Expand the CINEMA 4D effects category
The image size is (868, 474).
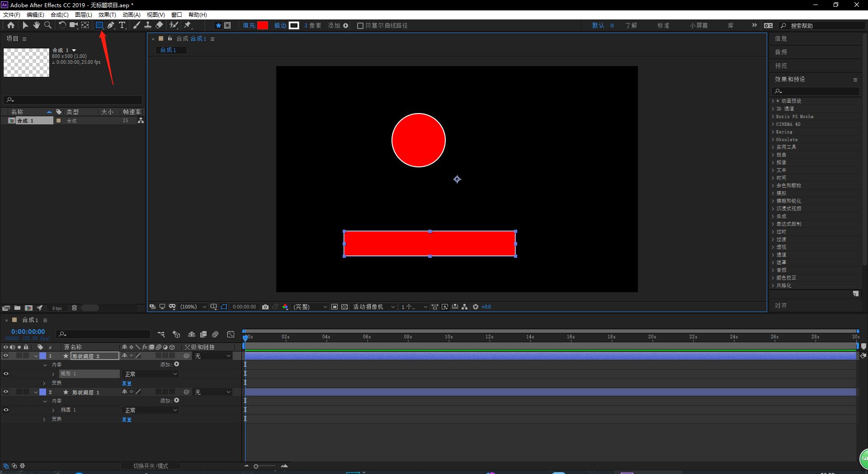(773, 124)
